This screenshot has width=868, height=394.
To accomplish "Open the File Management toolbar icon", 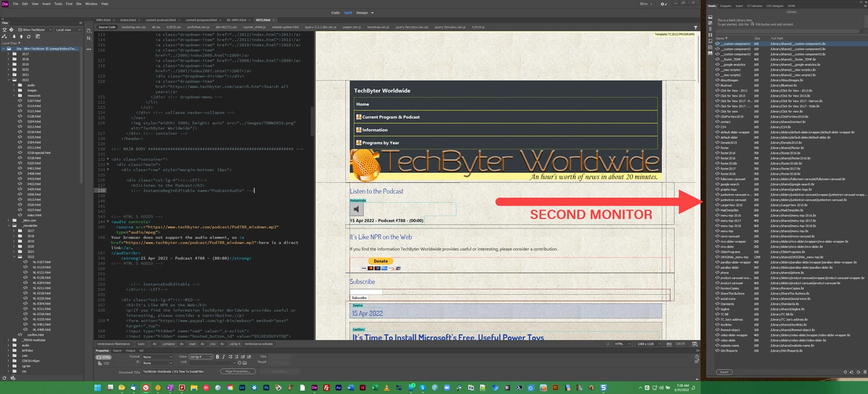I will (88, 38).
